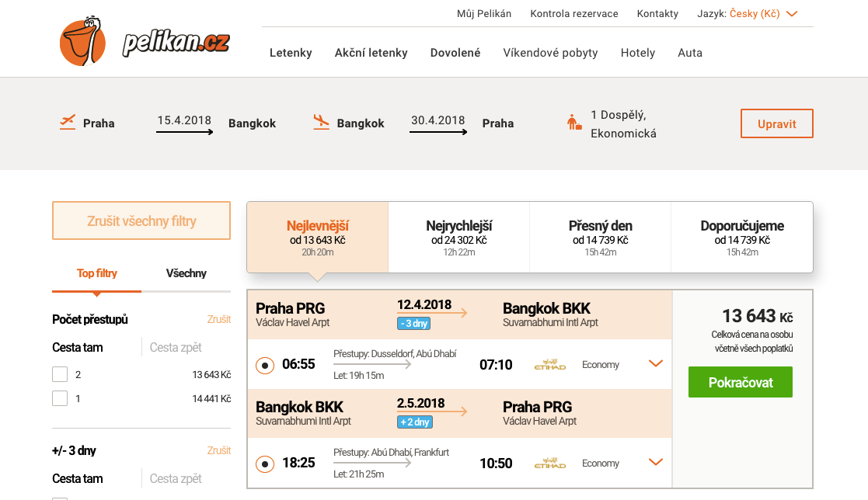
Task: Check the 2 přestupy filter checkbox
Action: pyautogui.click(x=60, y=374)
